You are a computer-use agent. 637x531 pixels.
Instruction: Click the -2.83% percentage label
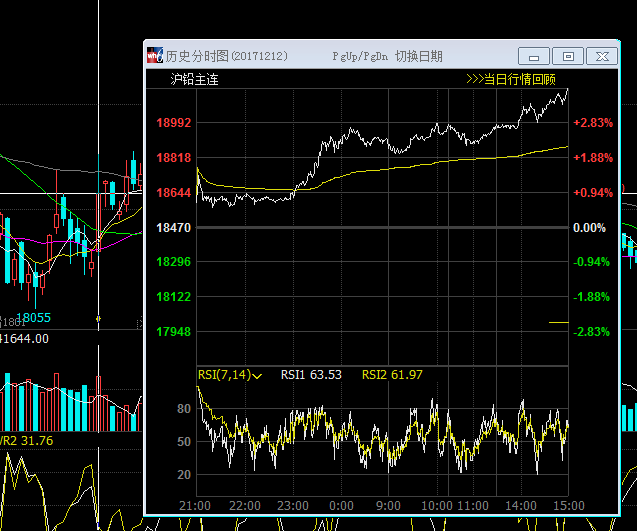(x=591, y=332)
